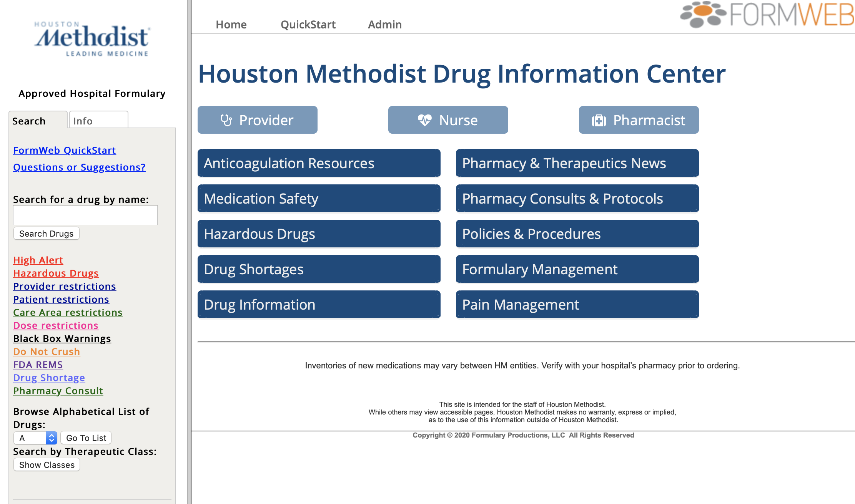
Task: Open the Provider restrictions link
Action: (x=65, y=286)
